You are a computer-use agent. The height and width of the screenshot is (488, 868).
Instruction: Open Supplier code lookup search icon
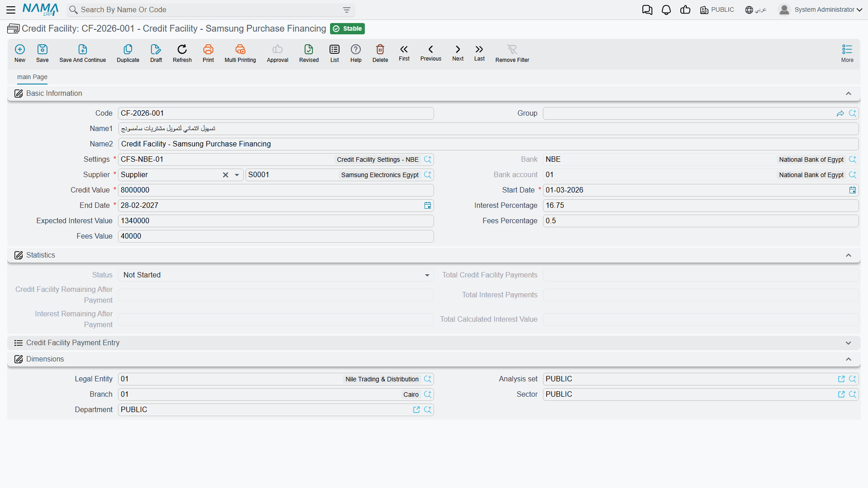428,175
